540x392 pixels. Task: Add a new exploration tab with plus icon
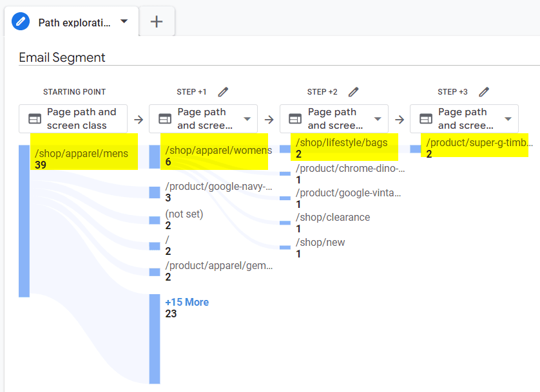click(157, 22)
